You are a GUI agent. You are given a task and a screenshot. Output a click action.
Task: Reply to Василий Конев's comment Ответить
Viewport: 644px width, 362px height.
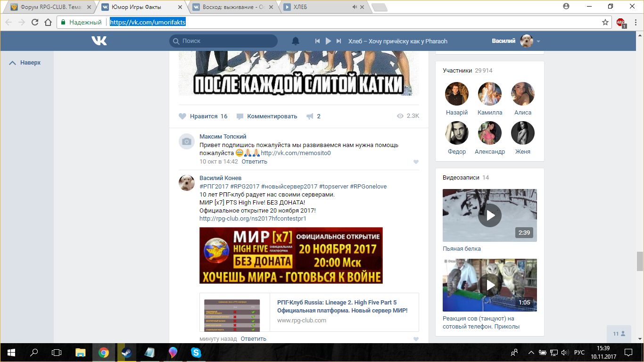click(254, 338)
